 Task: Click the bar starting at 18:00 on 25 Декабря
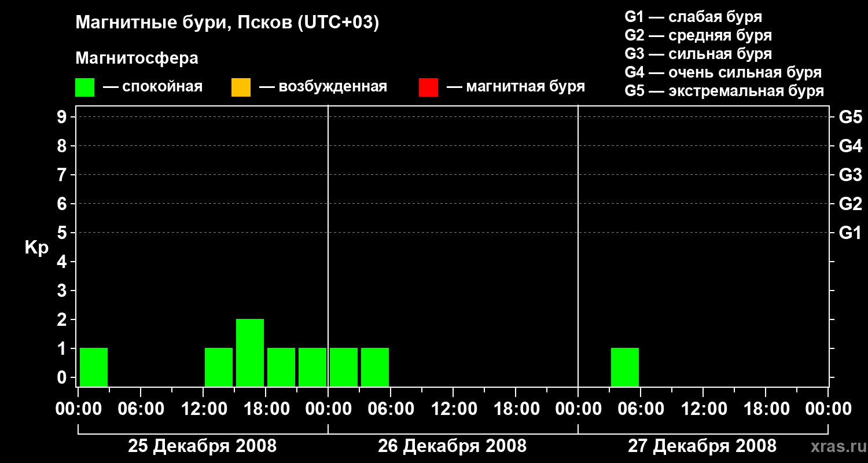281,367
